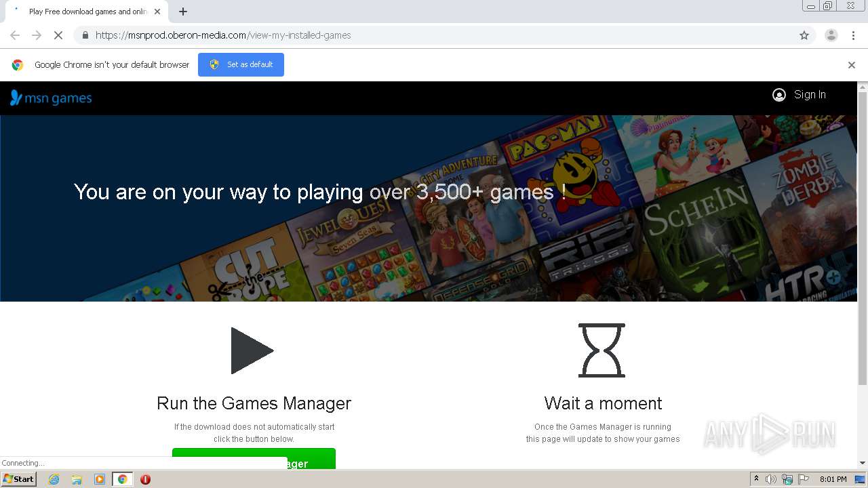Image resolution: width=868 pixels, height=488 pixels.
Task: Open Windows Media Player taskbar icon
Action: coord(100,479)
